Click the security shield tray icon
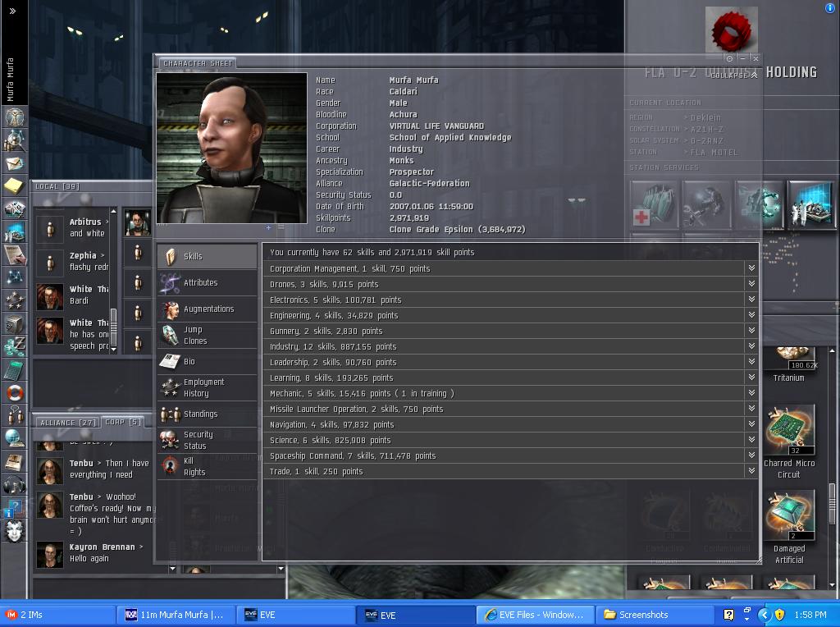This screenshot has width=840, height=627. (x=779, y=615)
